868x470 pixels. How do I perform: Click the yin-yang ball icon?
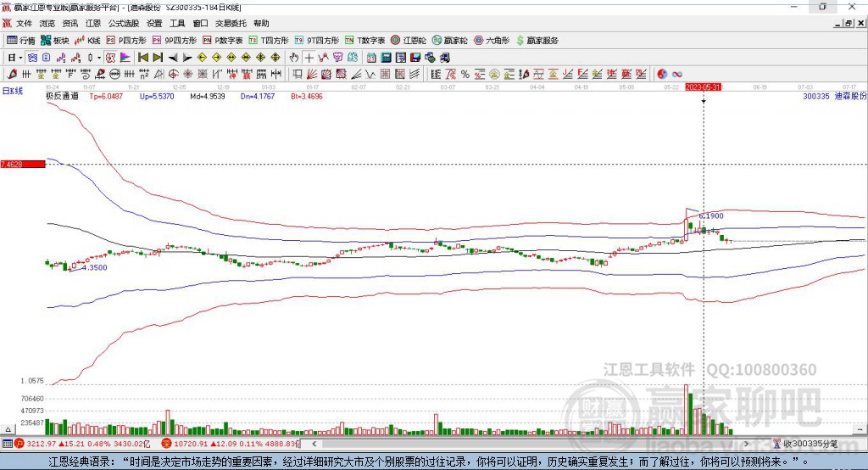[662, 75]
